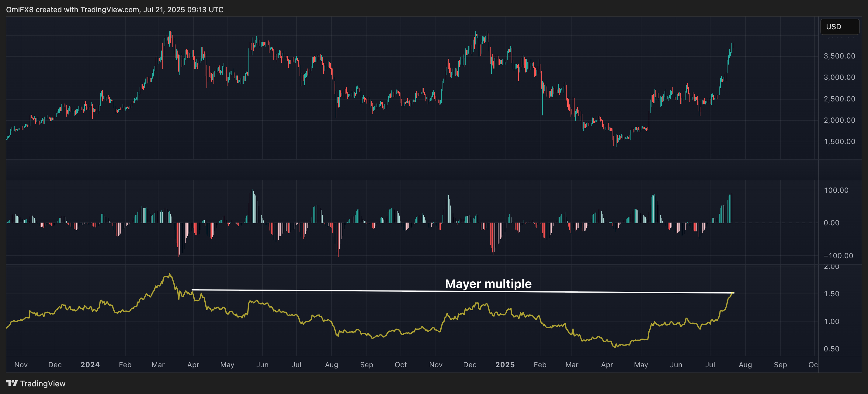Click the chart header attribution text

coord(115,9)
